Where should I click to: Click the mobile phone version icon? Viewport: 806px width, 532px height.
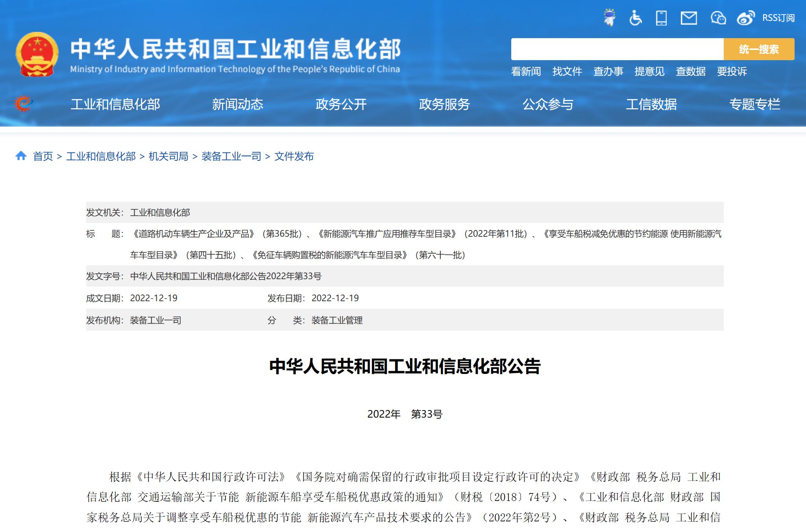[661, 18]
